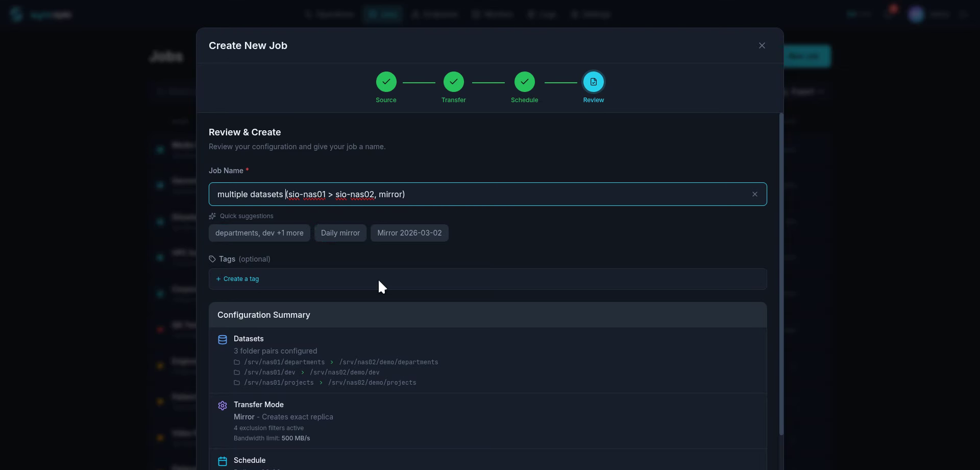Select the path /srv/nas02/demo/dev
This screenshot has height=470, width=980.
345,372
